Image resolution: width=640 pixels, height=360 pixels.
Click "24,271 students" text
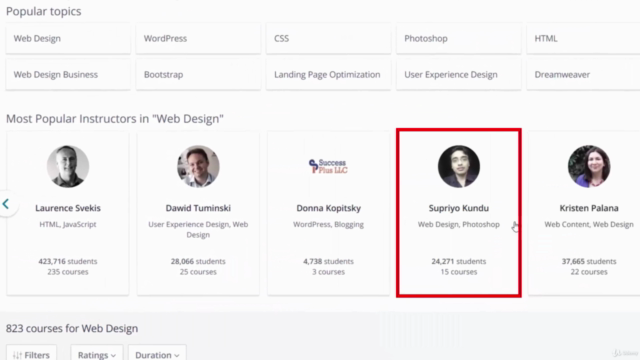tap(459, 261)
